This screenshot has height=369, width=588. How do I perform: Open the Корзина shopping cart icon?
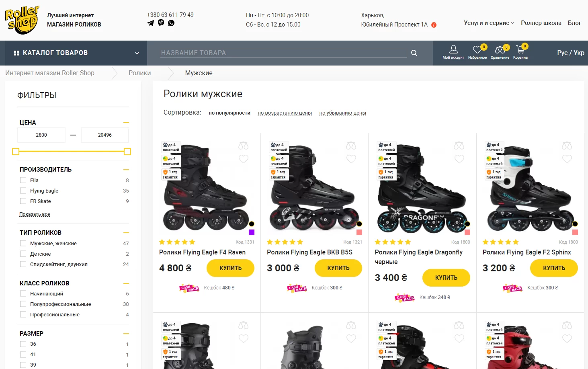point(520,52)
